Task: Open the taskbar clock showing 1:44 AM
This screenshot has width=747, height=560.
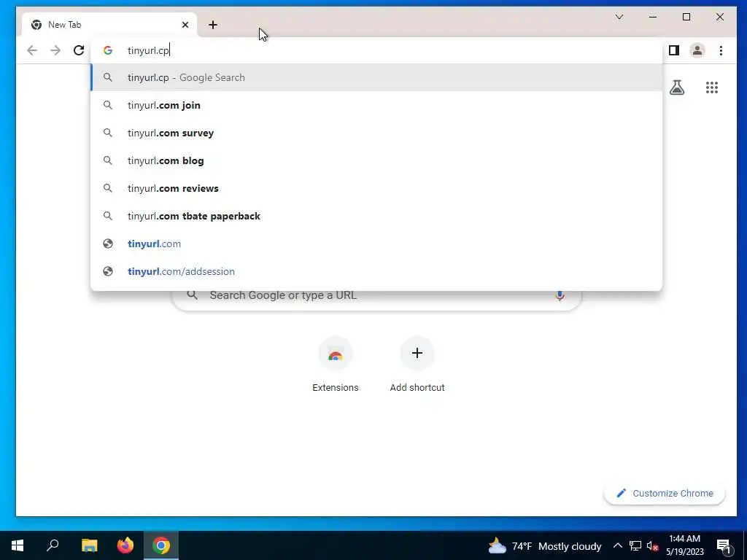Action: (684, 545)
